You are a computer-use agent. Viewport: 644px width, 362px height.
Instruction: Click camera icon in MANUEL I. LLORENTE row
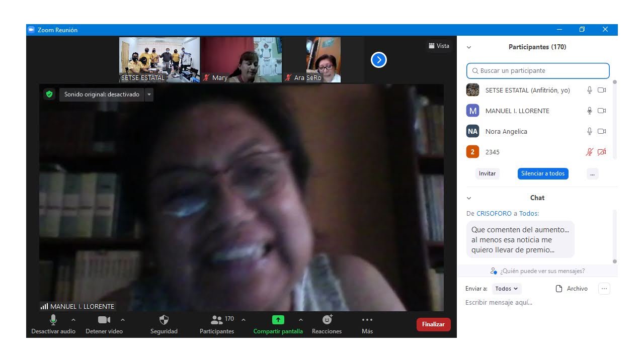(602, 111)
